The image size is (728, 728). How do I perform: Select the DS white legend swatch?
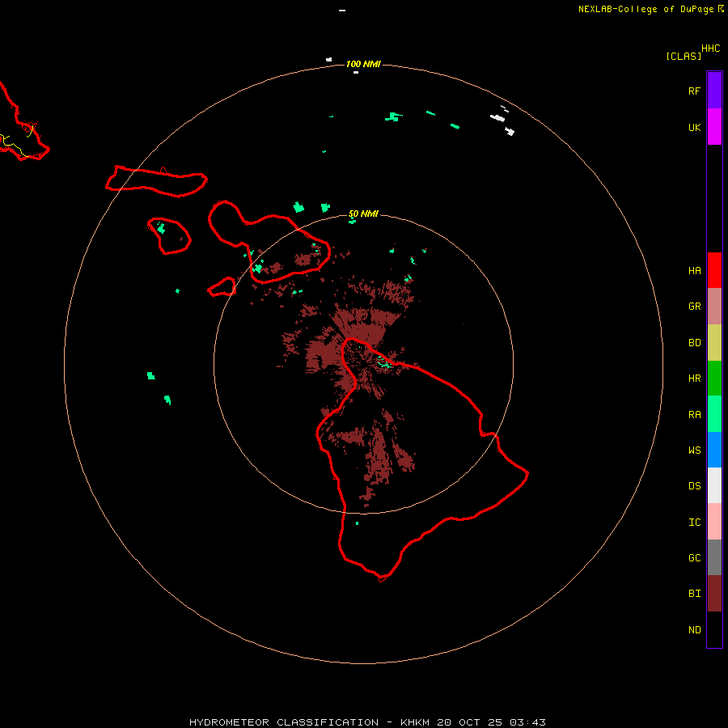714,485
